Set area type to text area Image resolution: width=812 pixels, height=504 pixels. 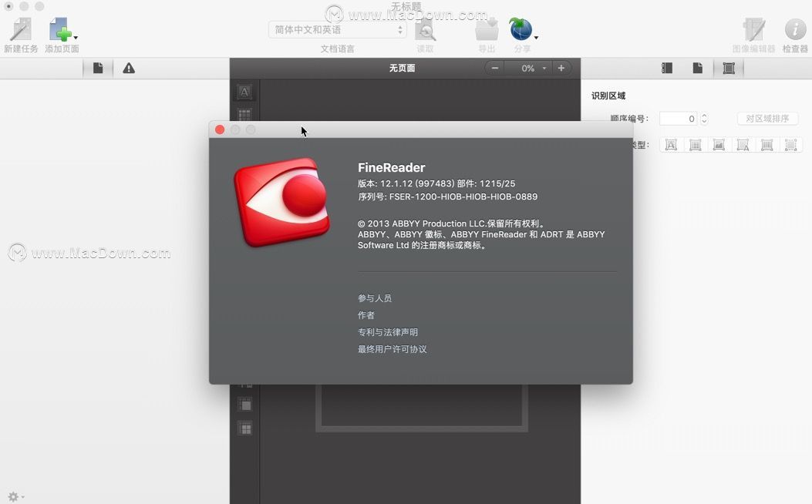(671, 145)
